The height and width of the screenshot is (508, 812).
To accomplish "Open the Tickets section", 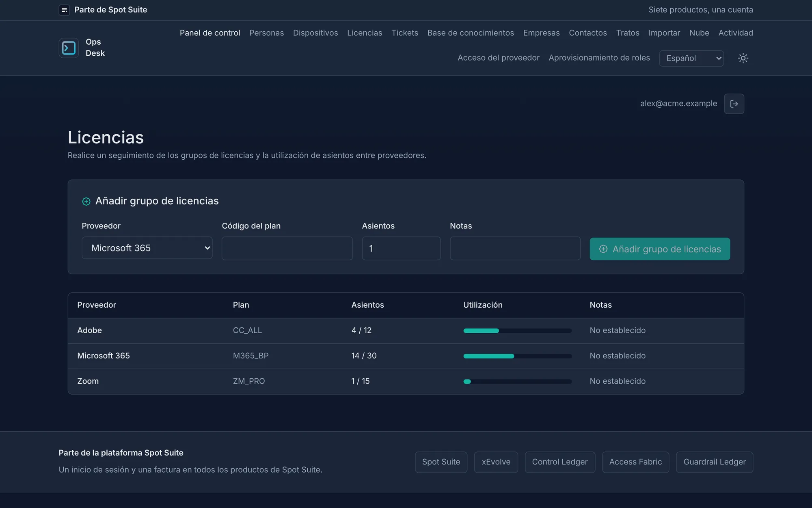I will pos(405,33).
